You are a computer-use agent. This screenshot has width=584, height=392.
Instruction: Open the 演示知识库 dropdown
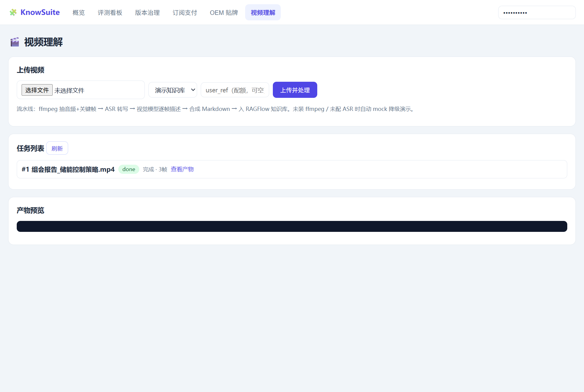[172, 90]
